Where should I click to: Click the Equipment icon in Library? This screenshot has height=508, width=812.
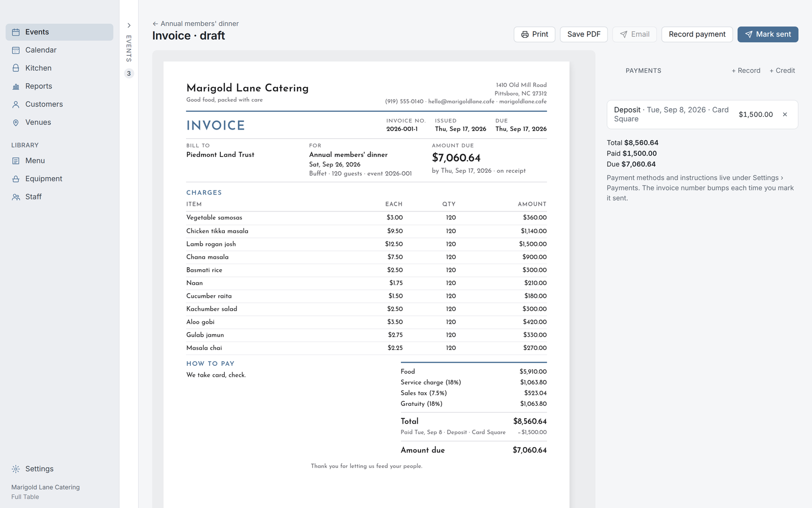(x=16, y=179)
